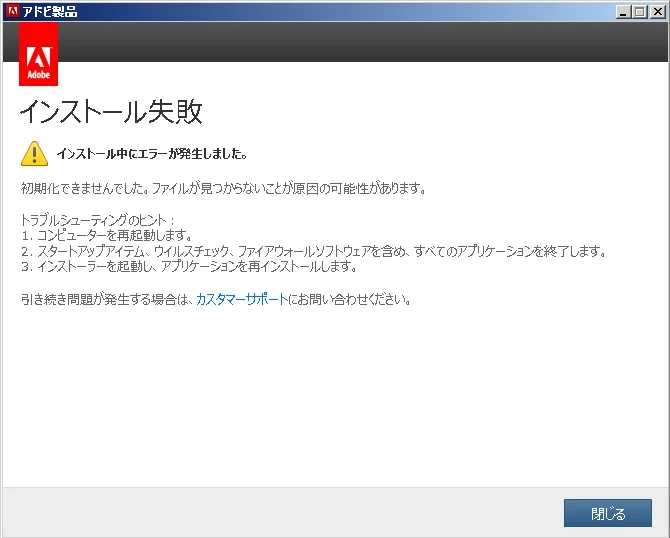The width and height of the screenshot is (670, 538).
Task: Click hint 2 about スタートアップアイテム
Action: (x=314, y=251)
